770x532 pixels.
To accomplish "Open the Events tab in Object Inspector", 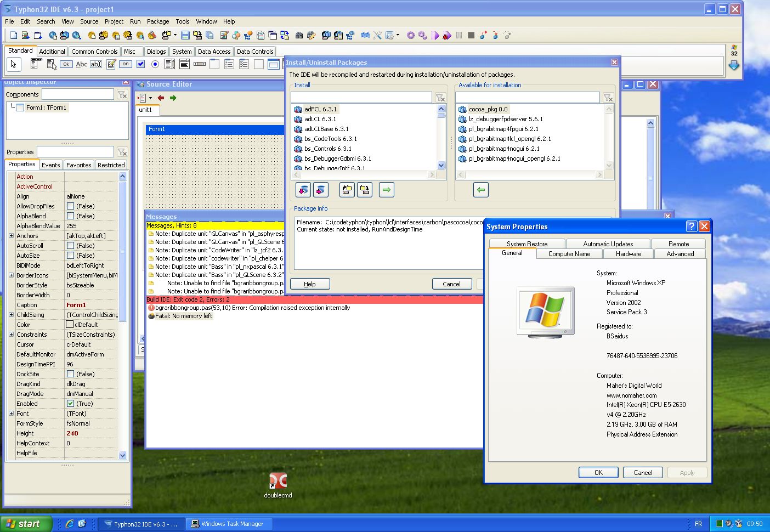I will click(51, 165).
